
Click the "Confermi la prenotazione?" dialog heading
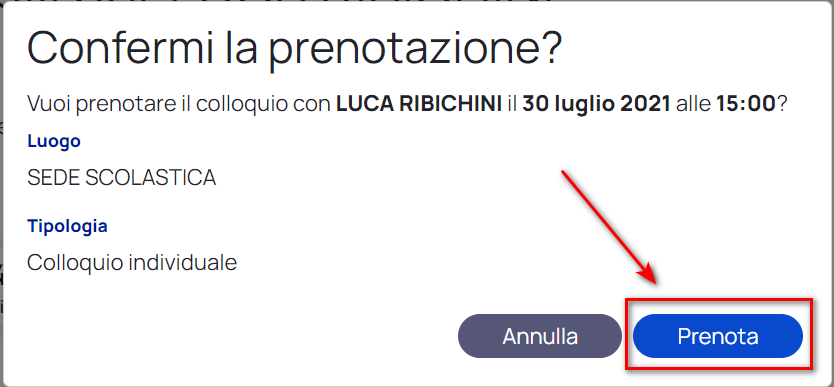coord(294,49)
